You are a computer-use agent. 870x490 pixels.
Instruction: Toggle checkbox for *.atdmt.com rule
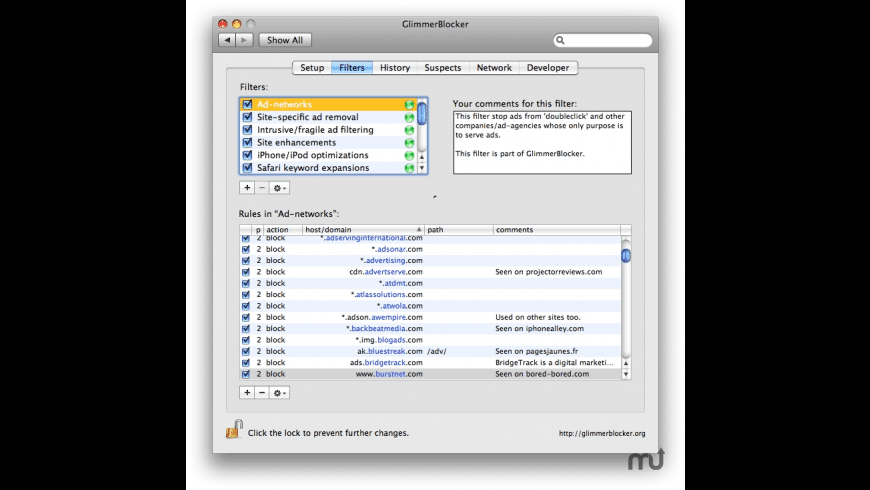coord(246,283)
